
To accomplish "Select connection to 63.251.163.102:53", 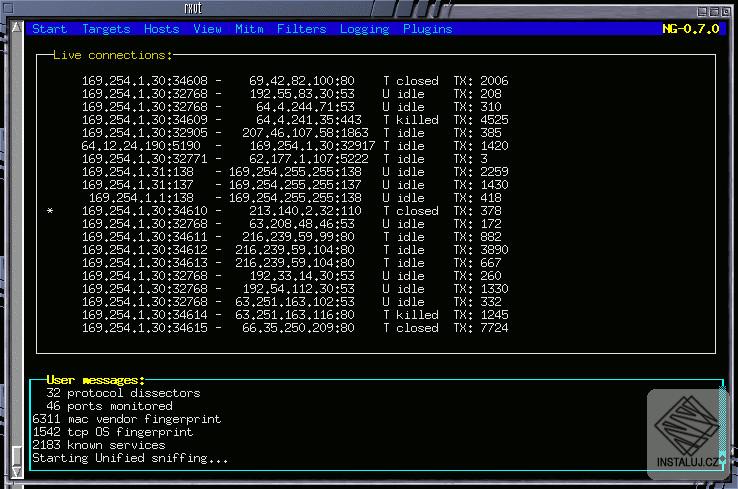I will point(292,302).
